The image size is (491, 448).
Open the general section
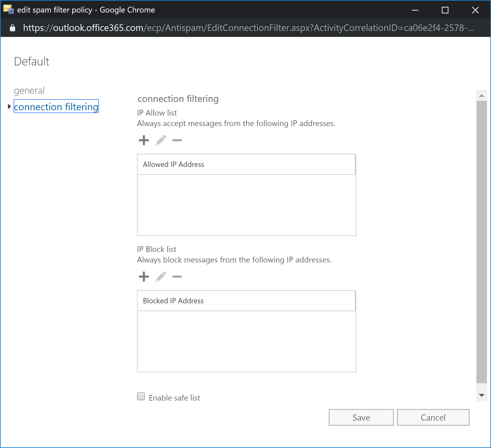coord(29,90)
